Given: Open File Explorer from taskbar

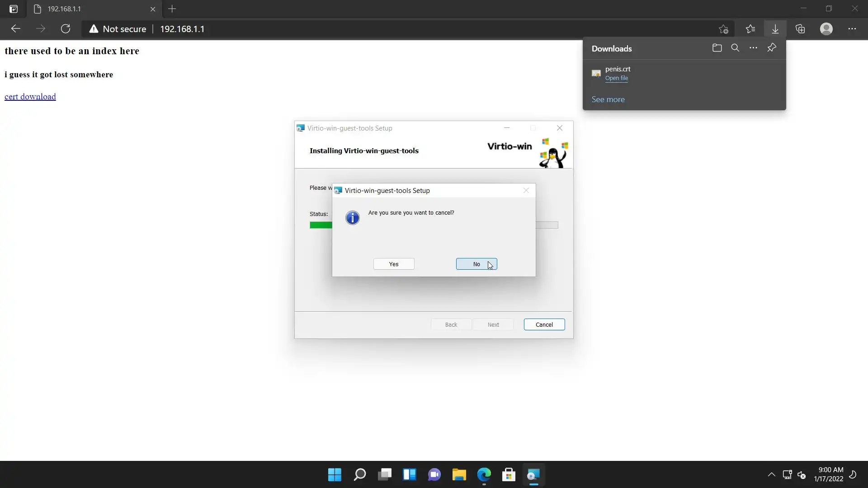Looking at the screenshot, I should point(459,474).
